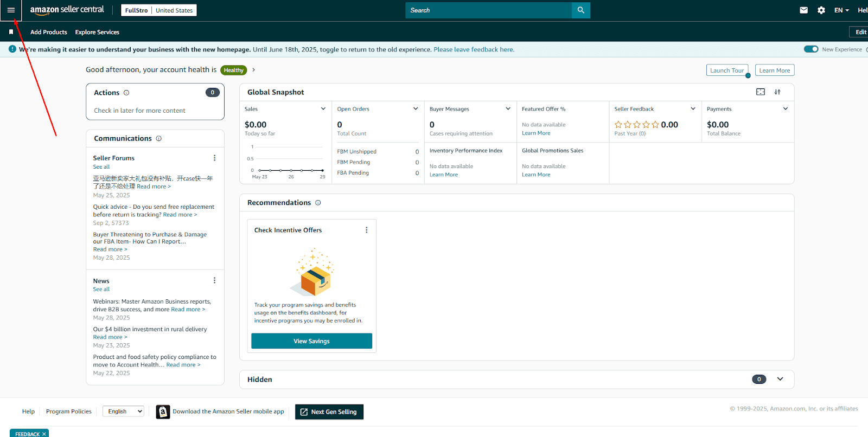Click the Next Gen Selling button

[x=329, y=412]
